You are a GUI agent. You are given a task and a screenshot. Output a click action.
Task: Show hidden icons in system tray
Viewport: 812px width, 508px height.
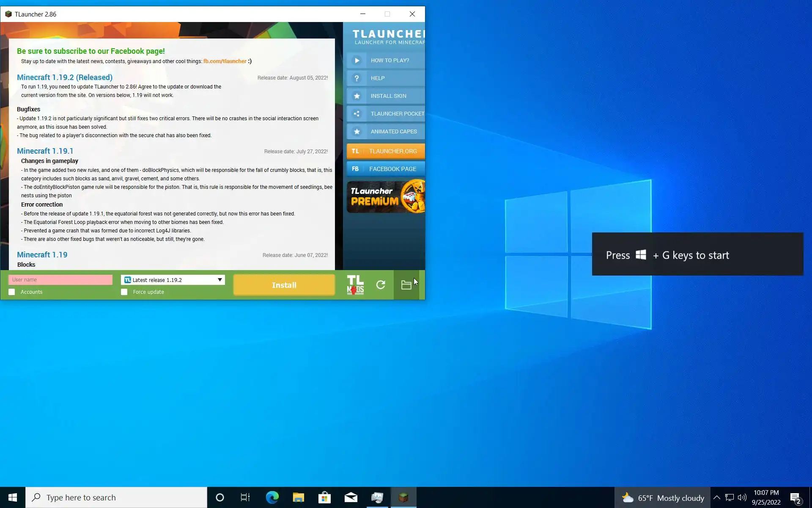[x=716, y=497]
